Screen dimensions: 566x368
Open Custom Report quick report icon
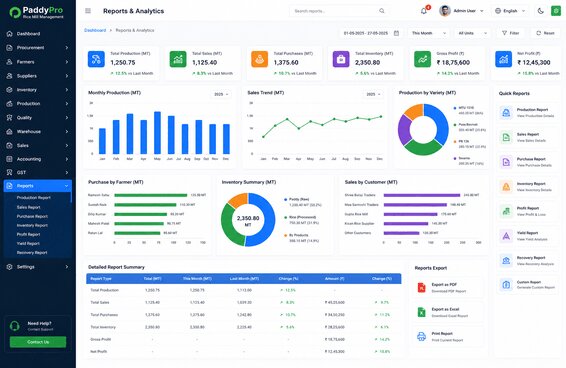(x=506, y=285)
